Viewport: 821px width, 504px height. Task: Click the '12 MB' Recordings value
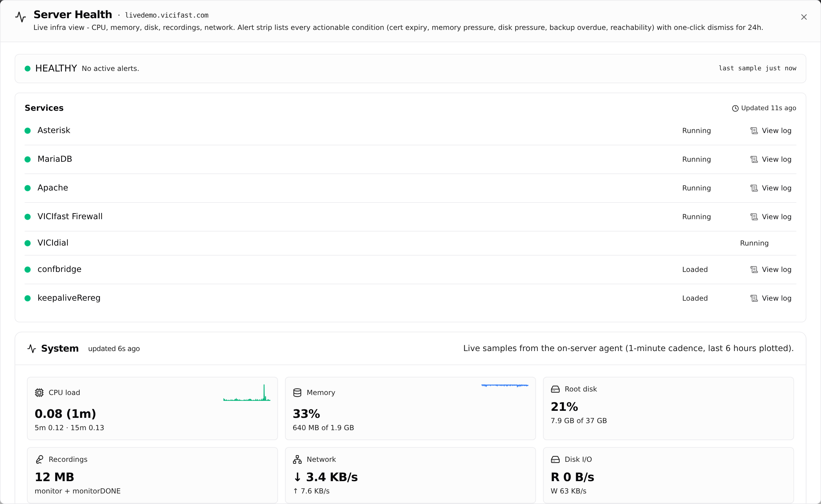[x=54, y=477]
